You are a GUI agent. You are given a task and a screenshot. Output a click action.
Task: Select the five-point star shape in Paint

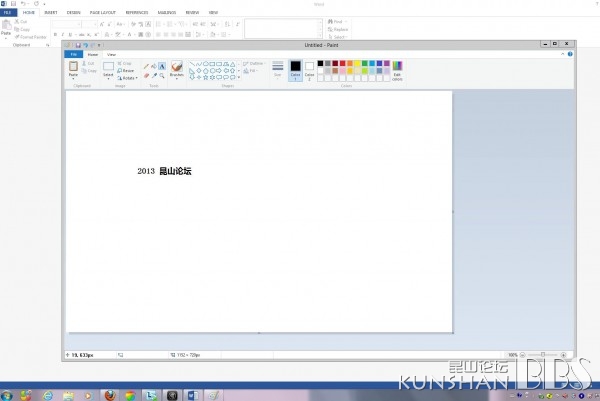[205, 77]
